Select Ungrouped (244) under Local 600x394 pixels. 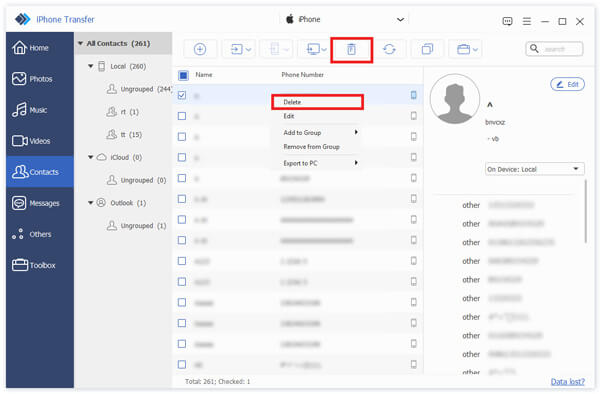click(x=139, y=89)
